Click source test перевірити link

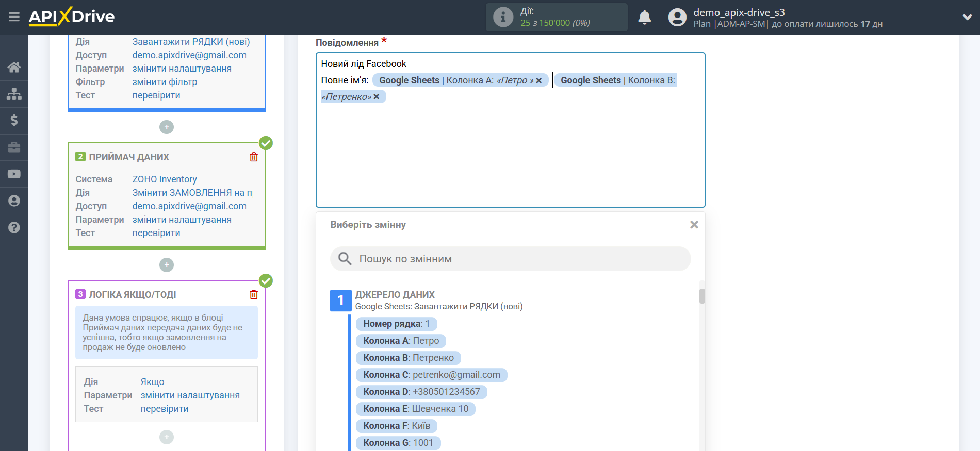[156, 95]
